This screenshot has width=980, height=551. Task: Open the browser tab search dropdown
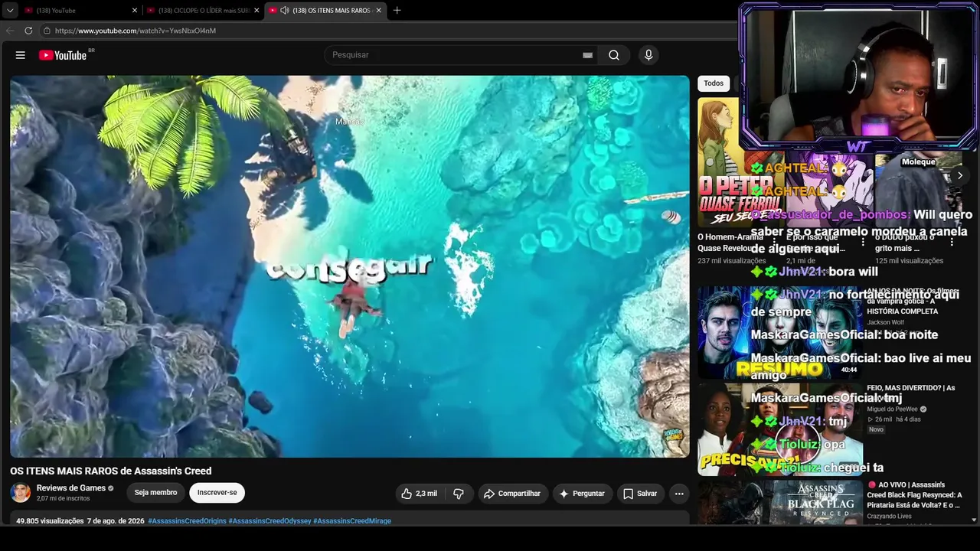10,11
